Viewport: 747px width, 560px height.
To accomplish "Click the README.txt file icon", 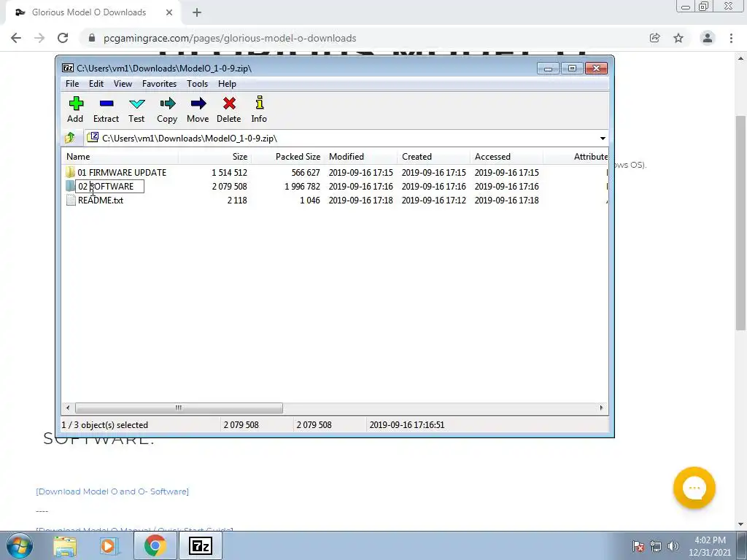I will 71,200.
